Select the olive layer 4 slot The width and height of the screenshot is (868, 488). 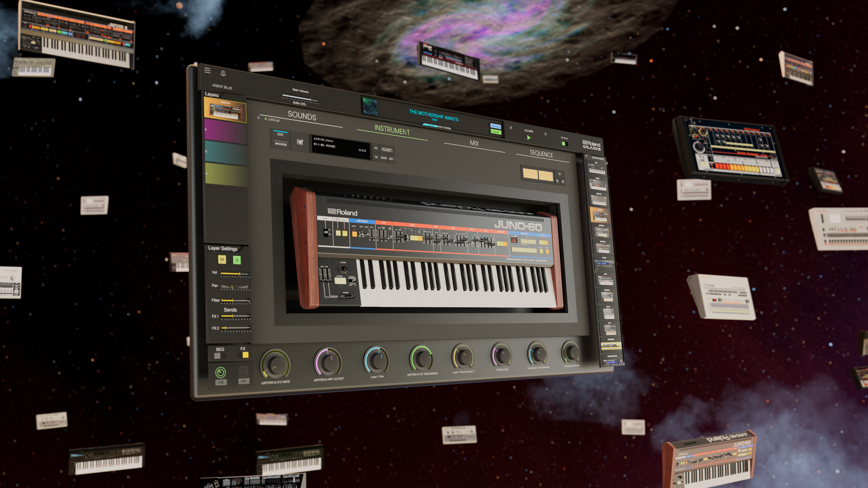tap(226, 174)
